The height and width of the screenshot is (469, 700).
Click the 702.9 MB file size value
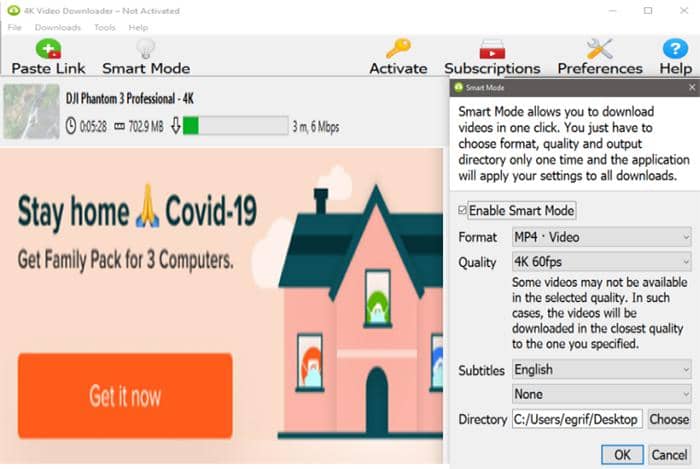pyautogui.click(x=146, y=127)
